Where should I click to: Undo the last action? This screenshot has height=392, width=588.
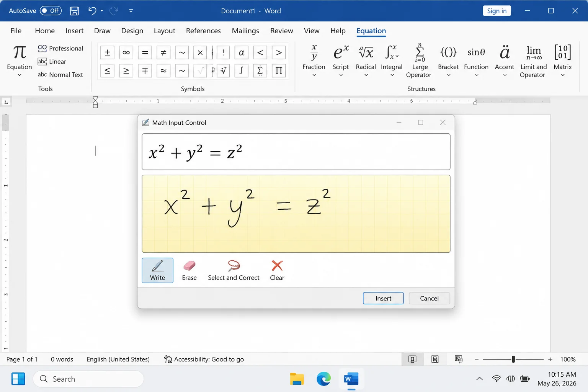pyautogui.click(x=92, y=11)
